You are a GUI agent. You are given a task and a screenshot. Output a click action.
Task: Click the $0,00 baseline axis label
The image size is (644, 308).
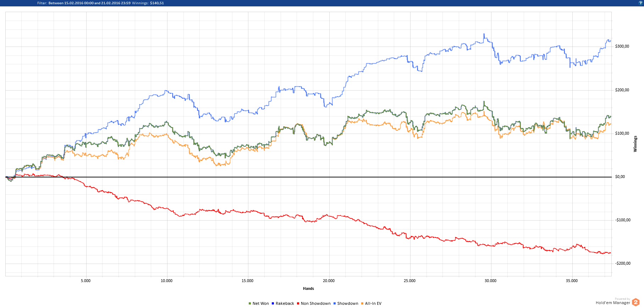pyautogui.click(x=620, y=177)
